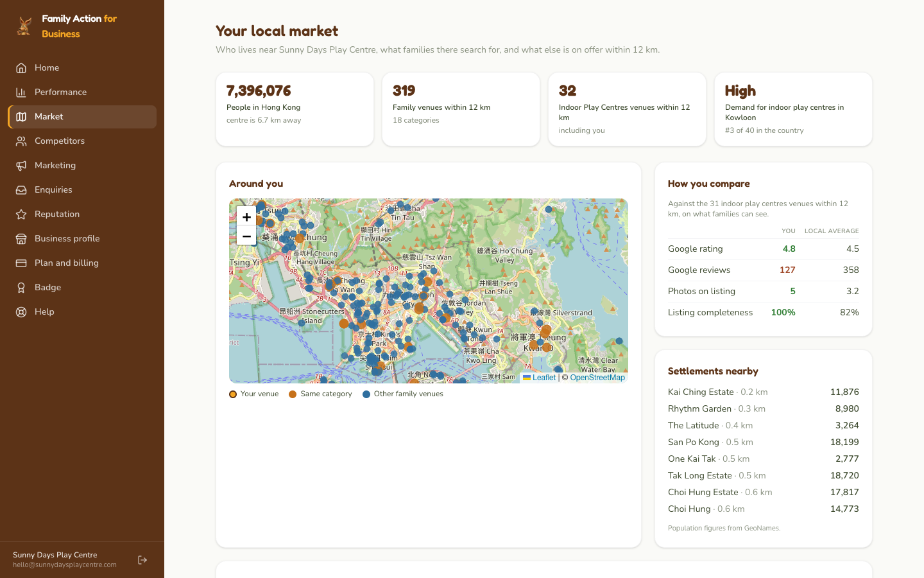This screenshot has height=578, width=924.
Task: Click the Home house icon in sidebar
Action: coord(21,67)
